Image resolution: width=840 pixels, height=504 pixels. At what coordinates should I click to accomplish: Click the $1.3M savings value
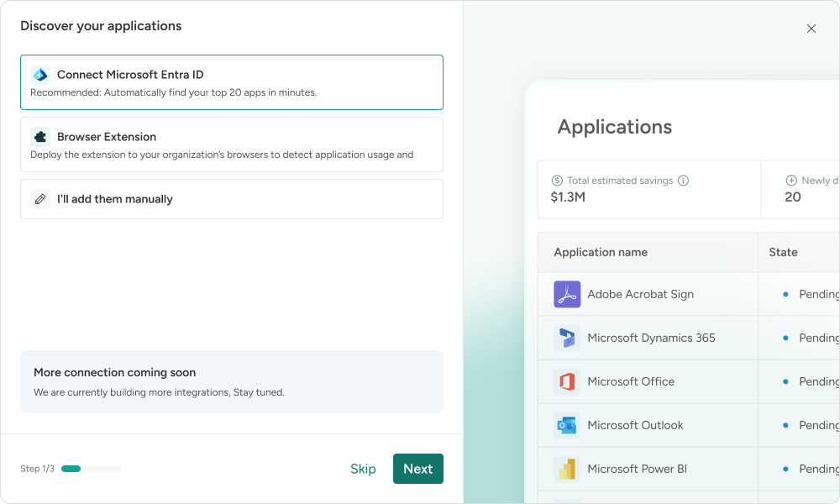click(568, 197)
